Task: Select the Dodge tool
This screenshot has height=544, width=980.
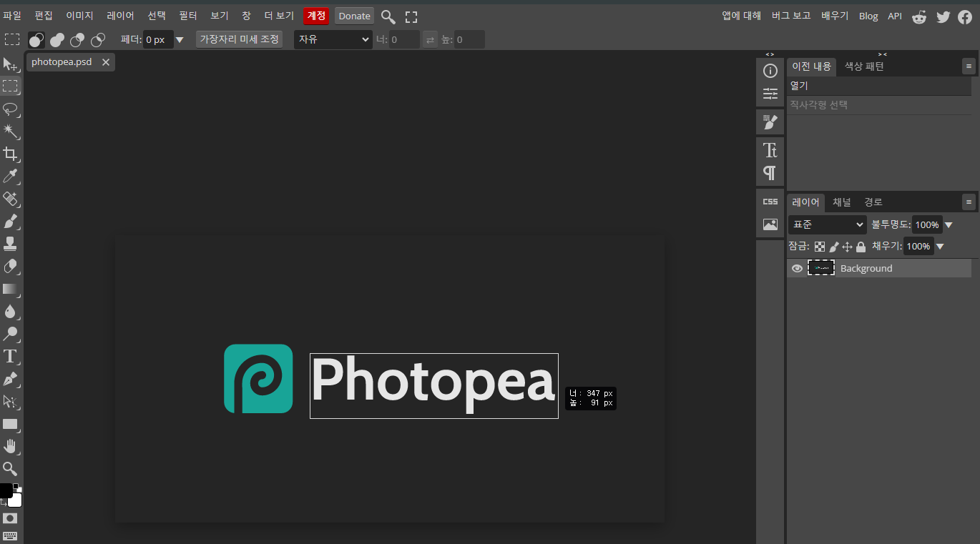Action: point(11,334)
